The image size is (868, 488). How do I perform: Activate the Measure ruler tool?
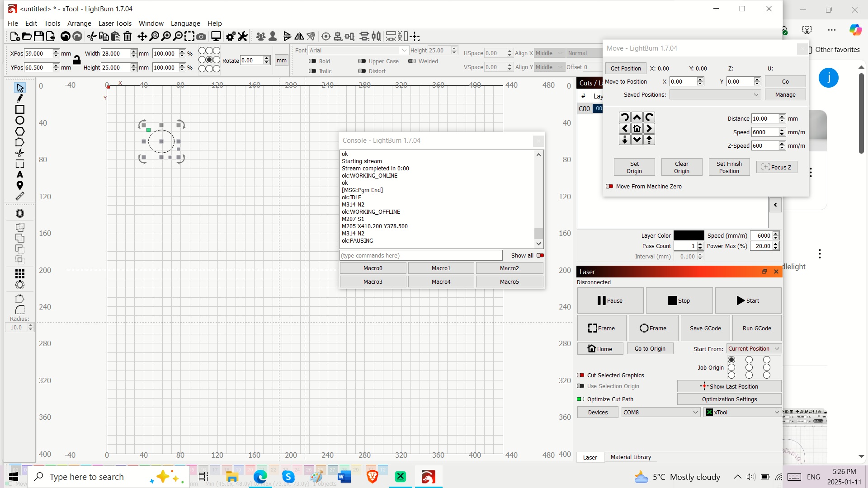20,197
